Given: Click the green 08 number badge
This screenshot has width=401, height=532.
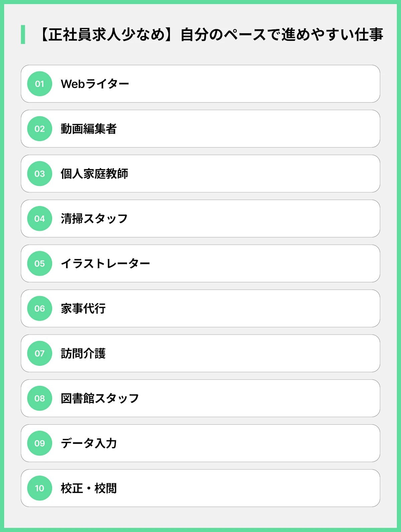Looking at the screenshot, I should point(39,398).
